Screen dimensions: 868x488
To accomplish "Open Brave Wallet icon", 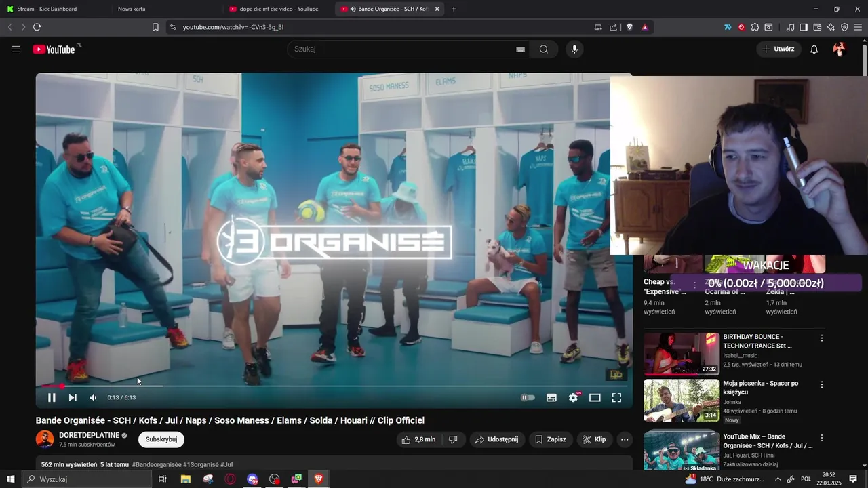I will click(817, 27).
